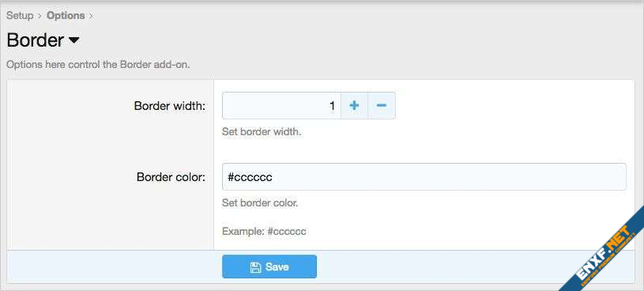Click the Border add-on description line
Image resolution: width=644 pixels, height=291 pixels.
point(98,65)
